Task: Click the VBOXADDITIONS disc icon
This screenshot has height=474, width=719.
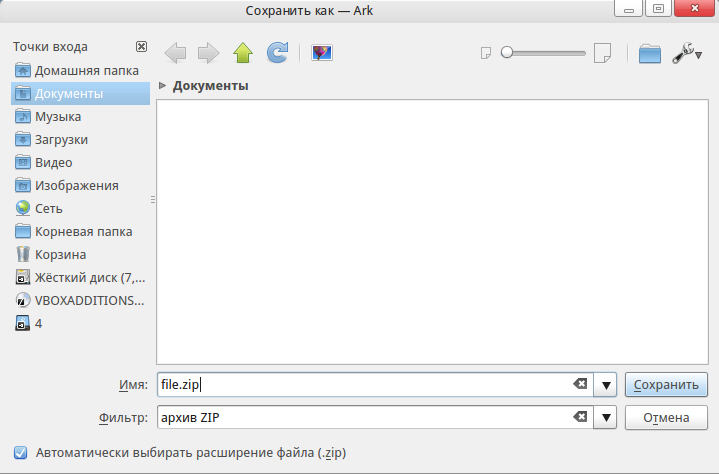Action: coord(22,300)
